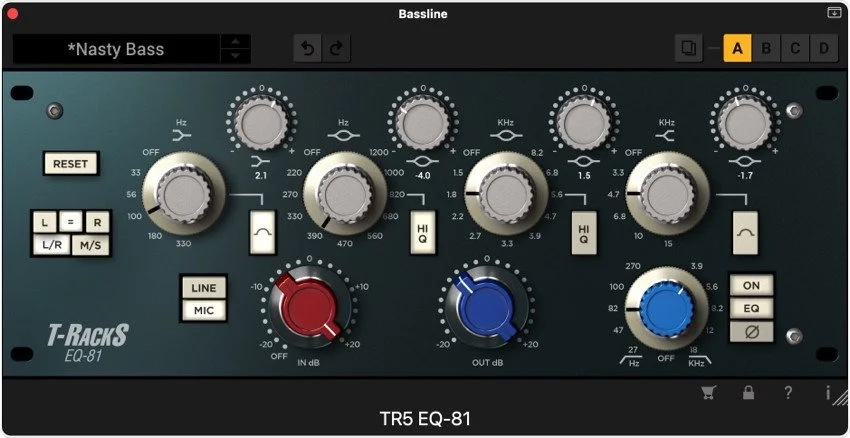Toggle the ON power button
The height and width of the screenshot is (438, 850).
pos(751,286)
